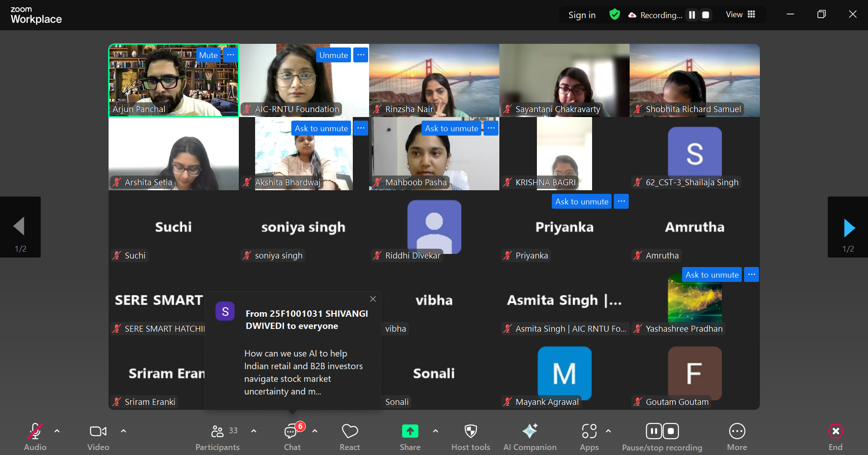Screen dimensions: 868x455
Task: Pause recording in the top bar
Action: (x=692, y=15)
